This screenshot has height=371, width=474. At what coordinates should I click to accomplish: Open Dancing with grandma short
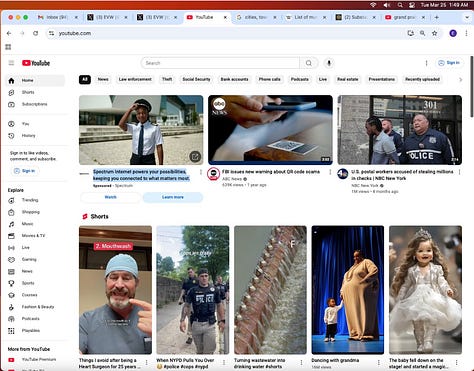pos(348,290)
